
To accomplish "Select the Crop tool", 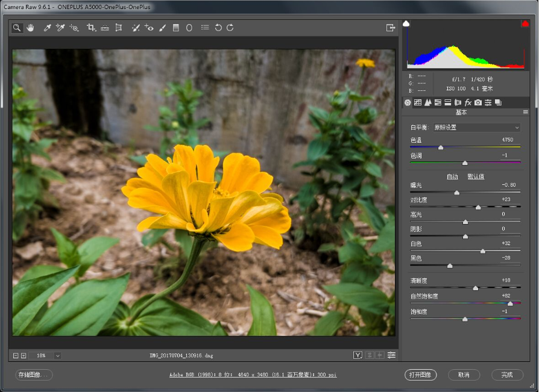I will click(91, 28).
